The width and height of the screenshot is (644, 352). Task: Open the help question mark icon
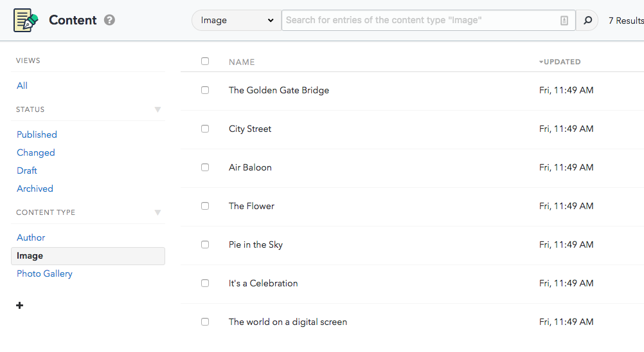coord(109,20)
